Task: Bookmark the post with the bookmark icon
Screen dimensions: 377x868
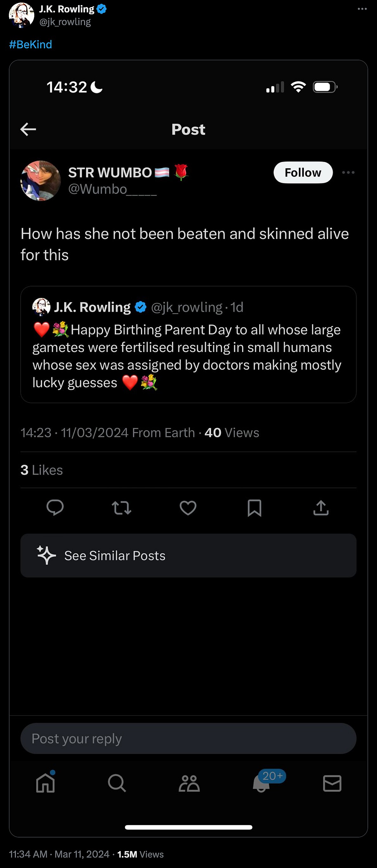Action: (255, 508)
